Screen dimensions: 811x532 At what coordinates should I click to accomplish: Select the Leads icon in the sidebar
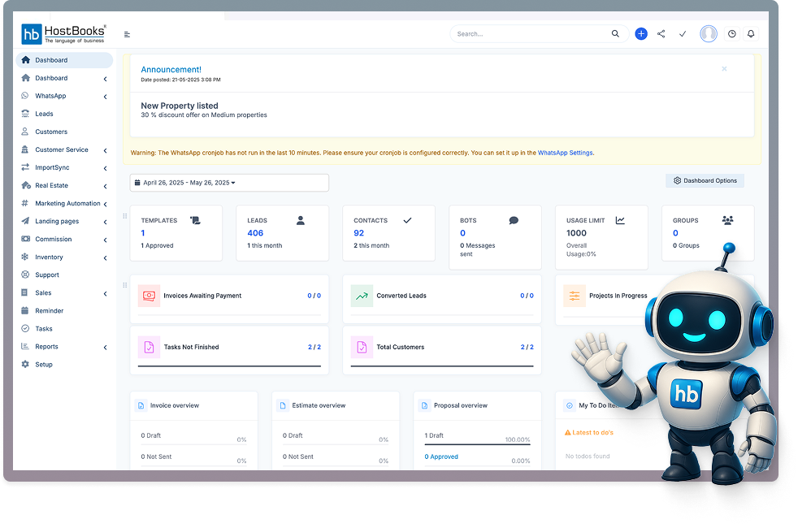point(26,114)
